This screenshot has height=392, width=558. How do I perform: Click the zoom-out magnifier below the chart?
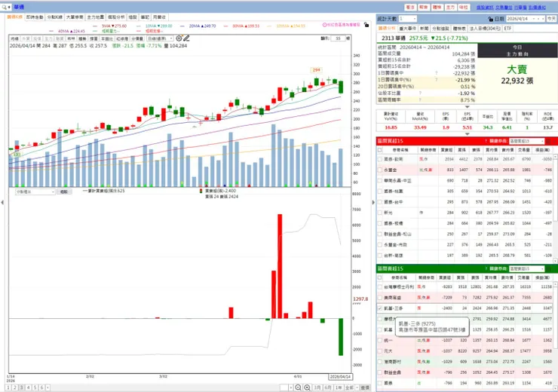(298, 387)
